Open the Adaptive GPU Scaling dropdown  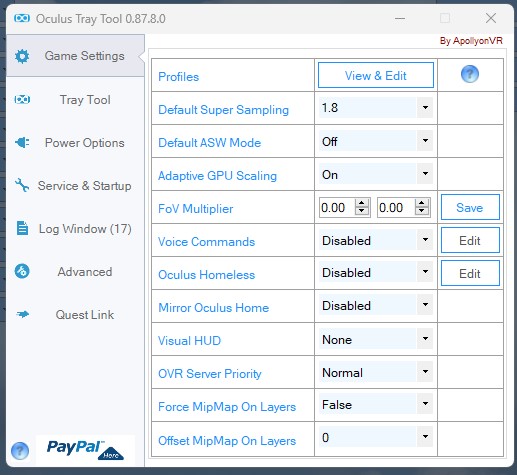coord(425,174)
